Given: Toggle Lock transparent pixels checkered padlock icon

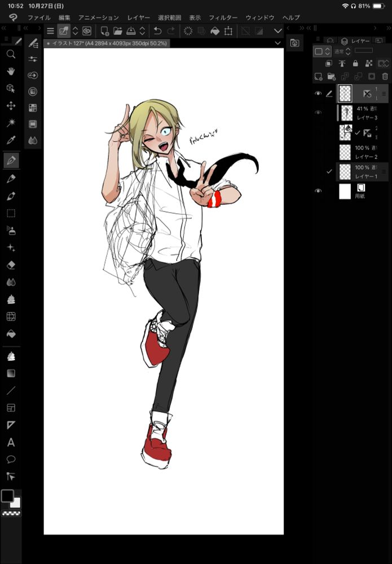Looking at the screenshot, I should 369,64.
